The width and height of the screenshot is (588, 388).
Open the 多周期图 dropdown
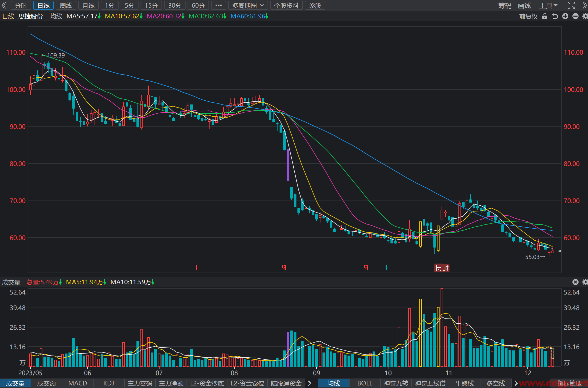(x=248, y=5)
